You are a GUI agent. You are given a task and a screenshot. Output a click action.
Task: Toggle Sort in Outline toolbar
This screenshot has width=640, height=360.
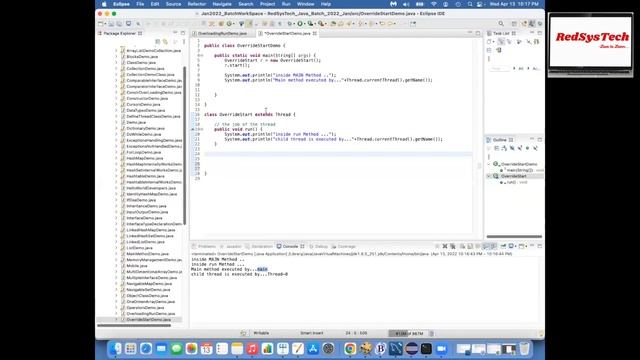504,148
